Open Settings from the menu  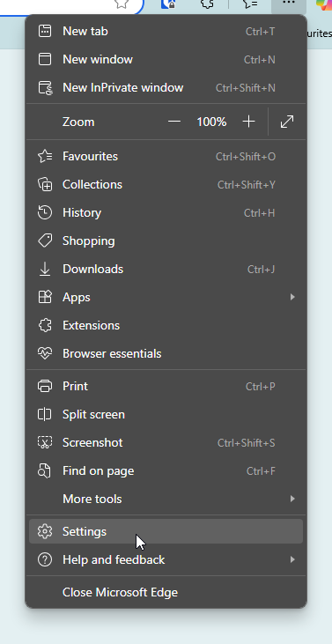pyautogui.click(x=166, y=531)
